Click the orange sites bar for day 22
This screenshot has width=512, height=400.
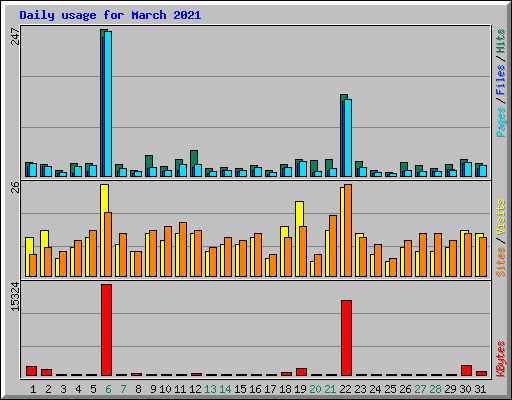(348, 230)
